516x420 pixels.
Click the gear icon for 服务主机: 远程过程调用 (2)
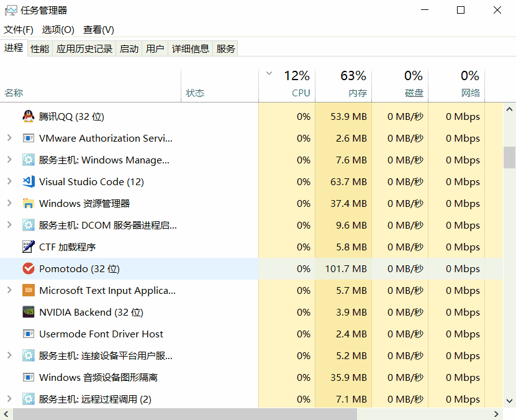coord(29,399)
